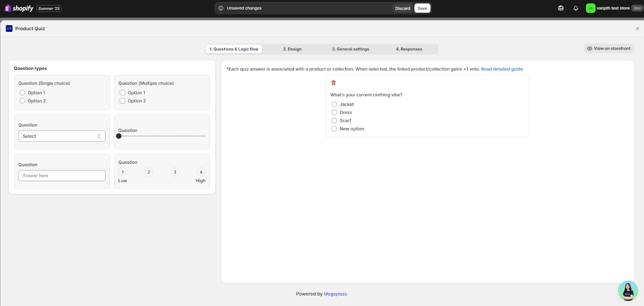Click the slider handle question type
Viewport: 644px width, 306px height.
[119, 136]
